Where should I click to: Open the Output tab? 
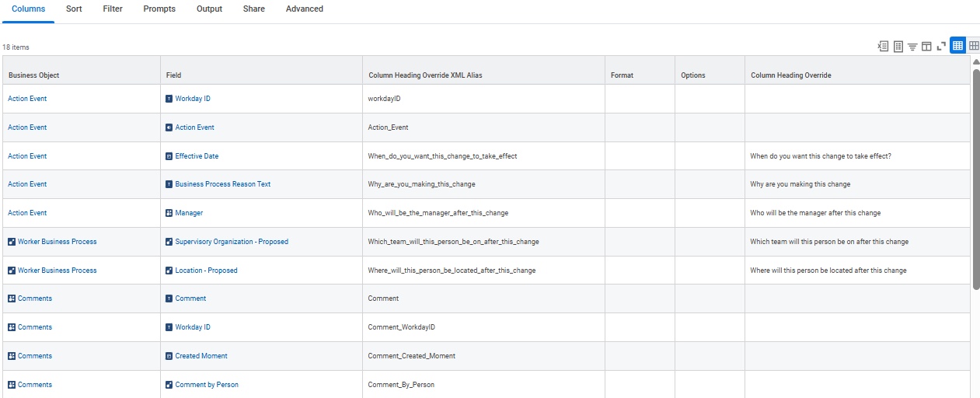[x=209, y=9]
